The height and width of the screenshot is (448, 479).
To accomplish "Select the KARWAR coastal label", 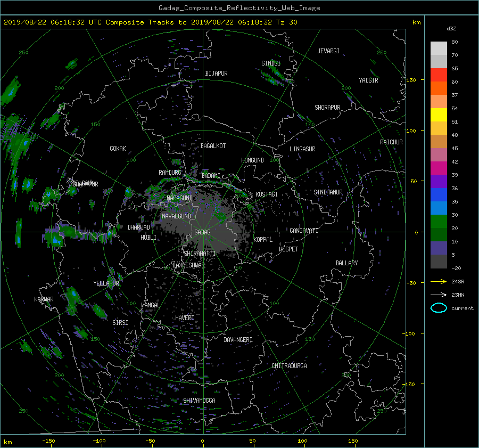I will pyautogui.click(x=44, y=299).
